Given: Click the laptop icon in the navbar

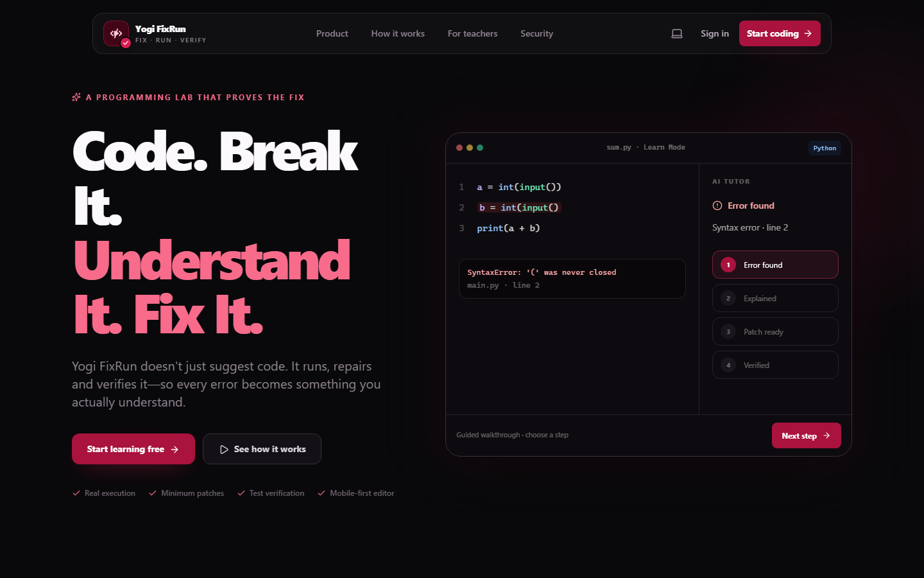Looking at the screenshot, I should [x=677, y=33].
